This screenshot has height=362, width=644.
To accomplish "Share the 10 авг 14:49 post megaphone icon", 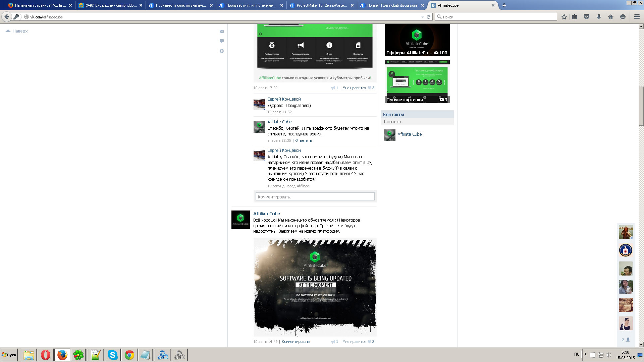I will click(x=333, y=342).
